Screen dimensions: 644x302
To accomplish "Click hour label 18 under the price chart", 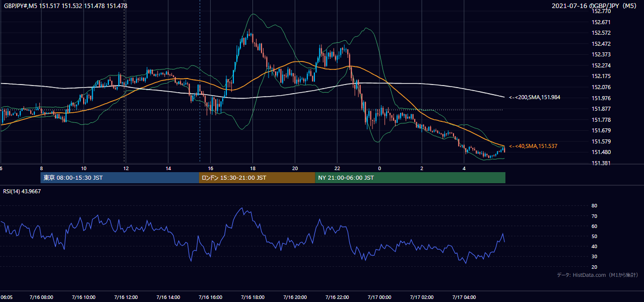I will click(x=253, y=168).
